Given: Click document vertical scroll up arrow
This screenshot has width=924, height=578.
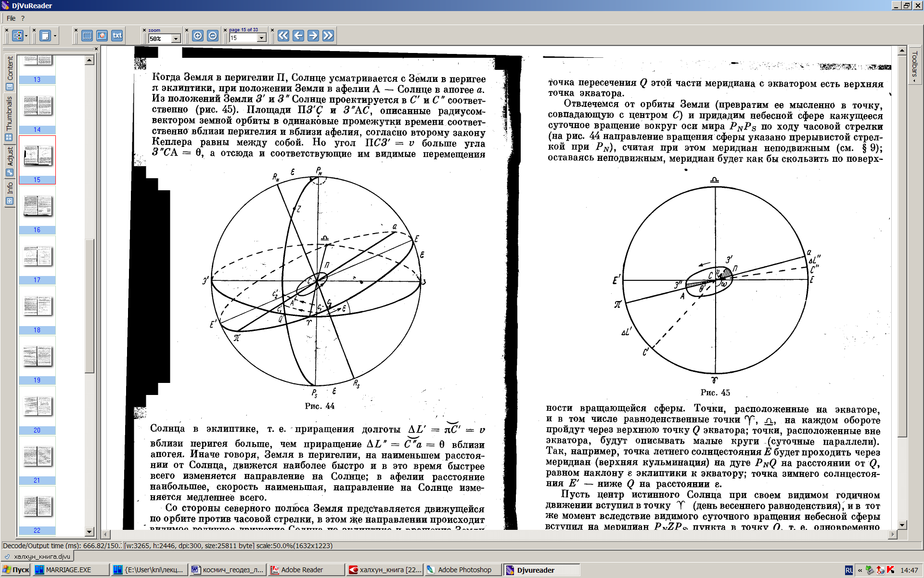Looking at the screenshot, I should tap(902, 50).
